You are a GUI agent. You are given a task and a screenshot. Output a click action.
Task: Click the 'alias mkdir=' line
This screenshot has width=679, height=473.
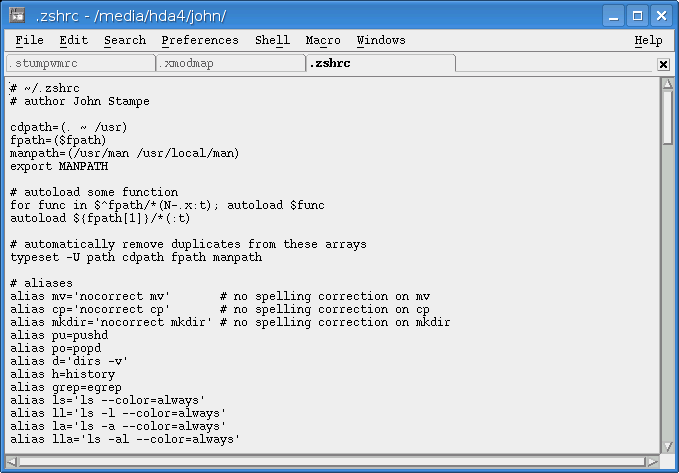[230, 322]
